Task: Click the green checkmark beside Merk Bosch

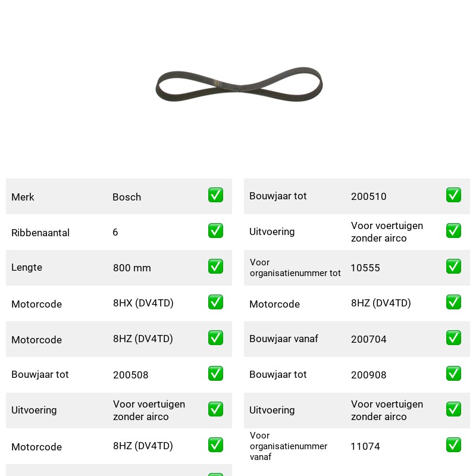Action: (x=215, y=195)
